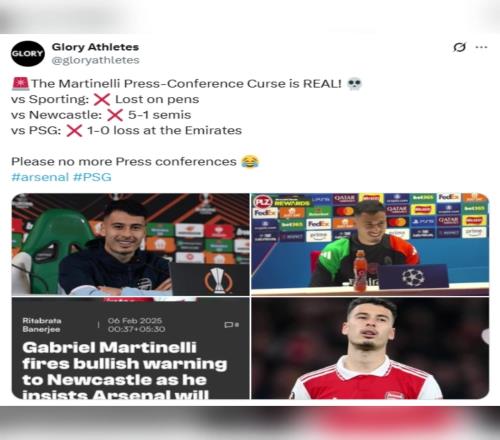Viewport: 500px width, 440px height.
Task: Click the Ritabrata Banerjee author name
Action: (x=42, y=325)
